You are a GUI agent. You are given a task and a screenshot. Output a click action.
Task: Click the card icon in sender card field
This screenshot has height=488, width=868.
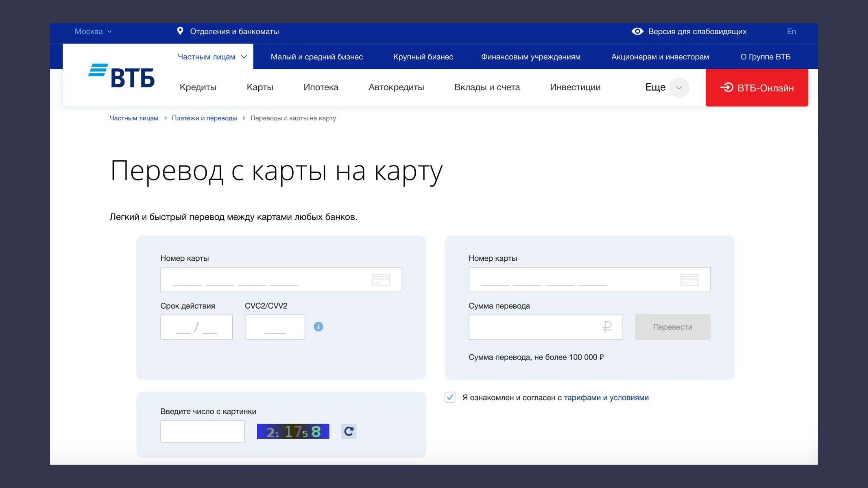381,280
